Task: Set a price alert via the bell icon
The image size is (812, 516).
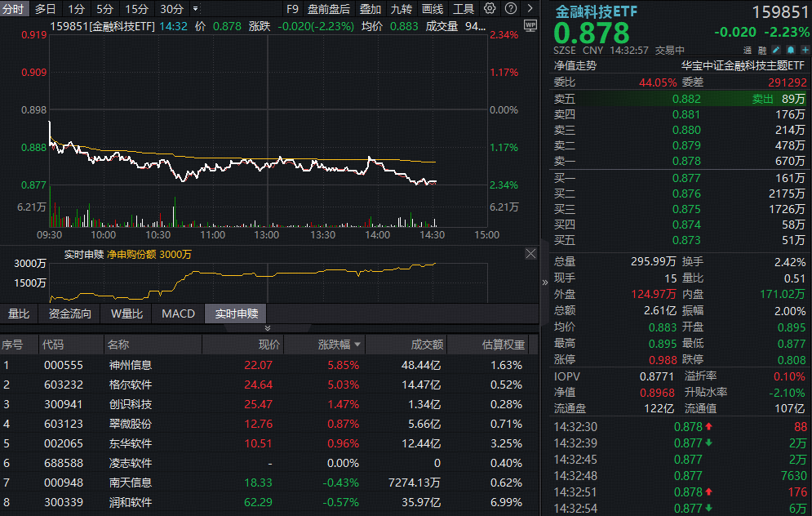Action: pyautogui.click(x=791, y=50)
